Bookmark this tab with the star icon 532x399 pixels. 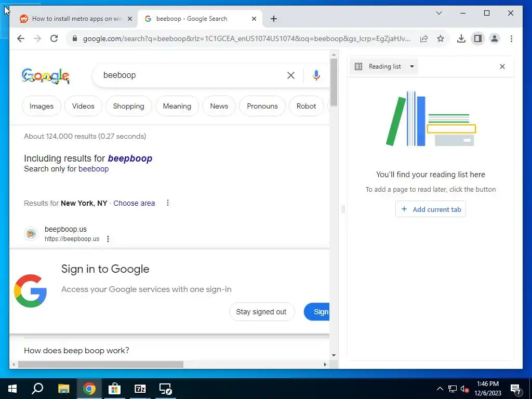(441, 38)
